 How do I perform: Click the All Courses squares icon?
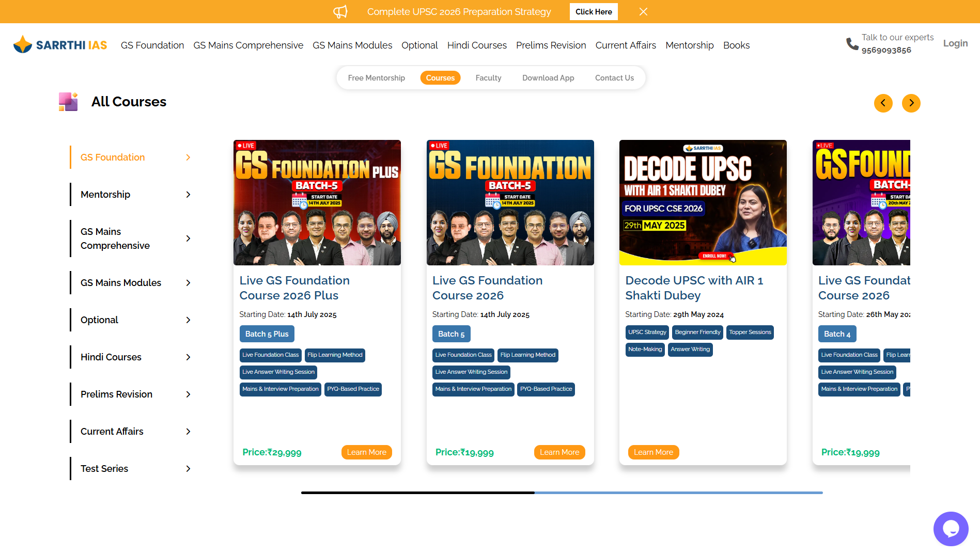[68, 102]
